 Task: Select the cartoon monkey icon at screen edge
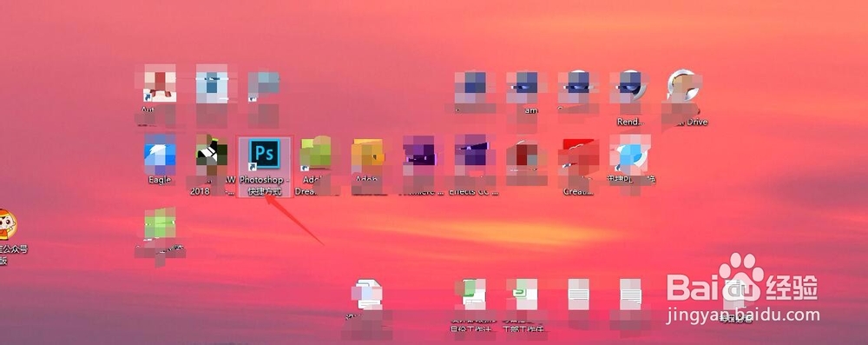tap(7, 224)
